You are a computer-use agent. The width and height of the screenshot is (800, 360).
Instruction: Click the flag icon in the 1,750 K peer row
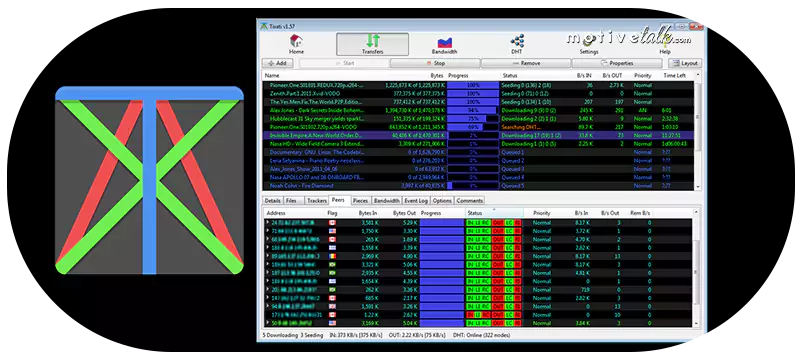[332, 231]
